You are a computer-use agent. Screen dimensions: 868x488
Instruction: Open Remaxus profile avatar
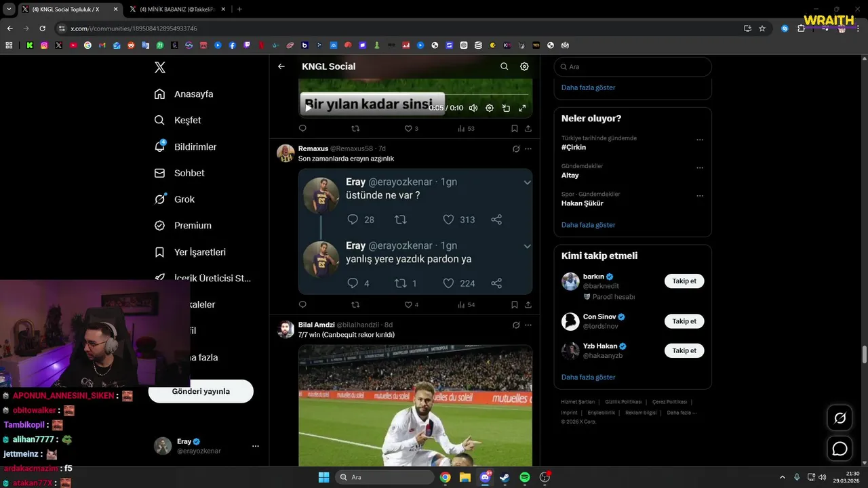click(285, 153)
